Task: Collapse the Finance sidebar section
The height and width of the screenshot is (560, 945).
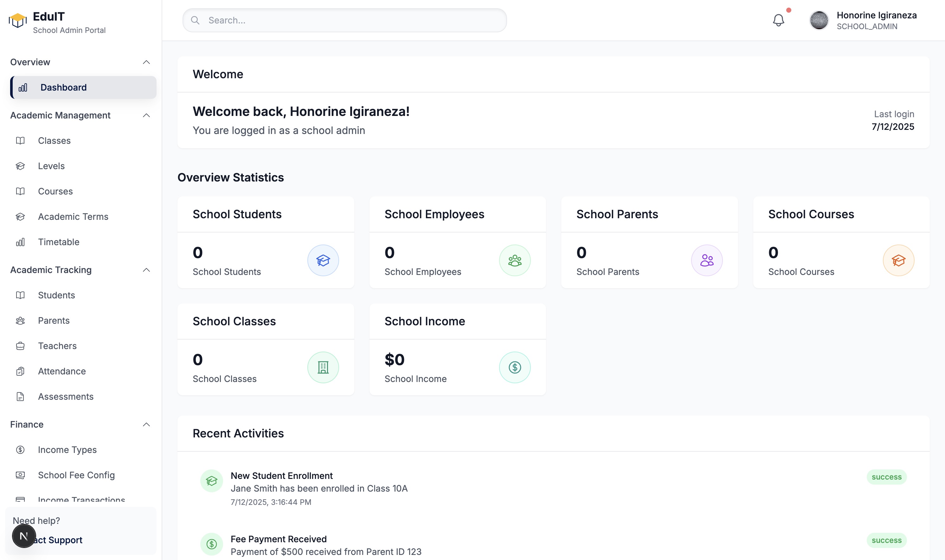Action: click(146, 424)
